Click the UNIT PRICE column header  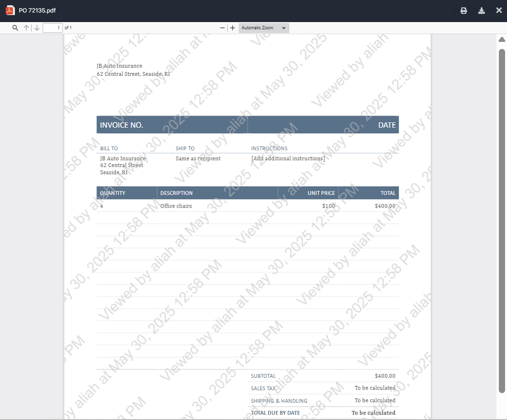321,193
